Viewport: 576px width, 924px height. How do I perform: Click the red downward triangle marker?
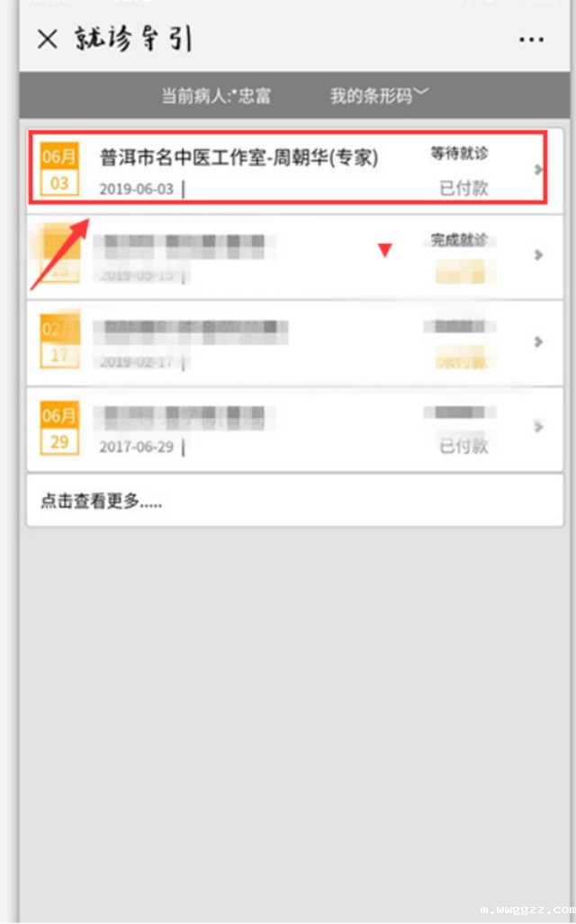pos(385,249)
